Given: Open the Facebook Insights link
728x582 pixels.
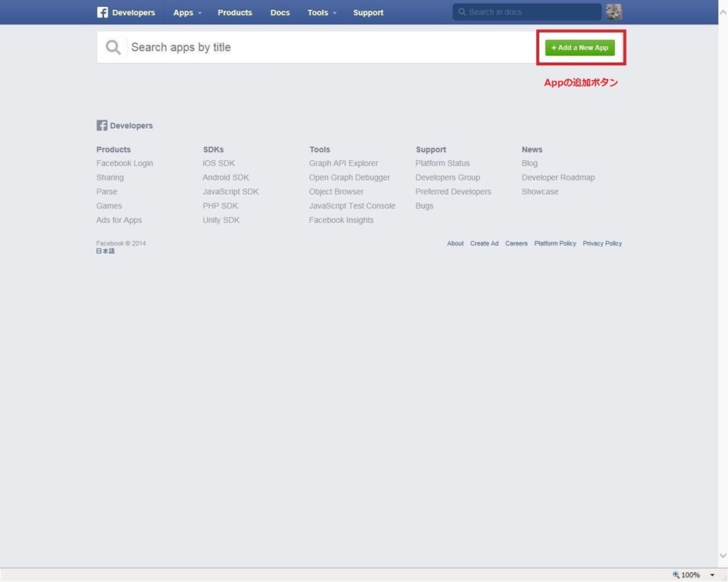Looking at the screenshot, I should 341,220.
